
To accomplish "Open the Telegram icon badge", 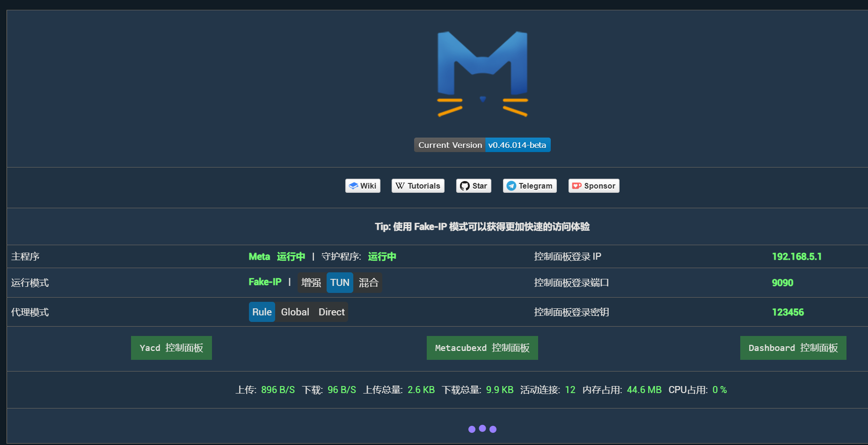I will pos(530,186).
